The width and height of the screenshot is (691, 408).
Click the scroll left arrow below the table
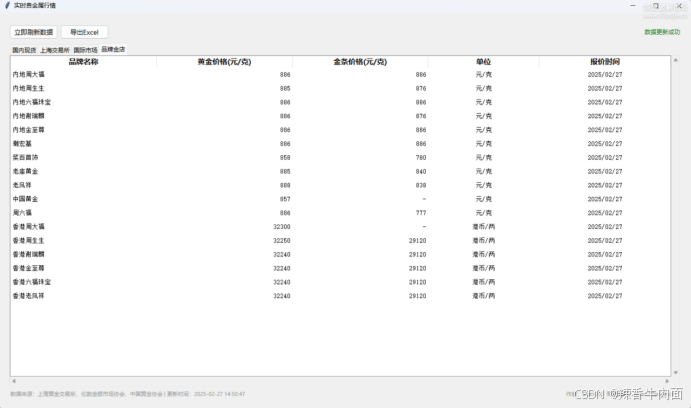click(14, 381)
